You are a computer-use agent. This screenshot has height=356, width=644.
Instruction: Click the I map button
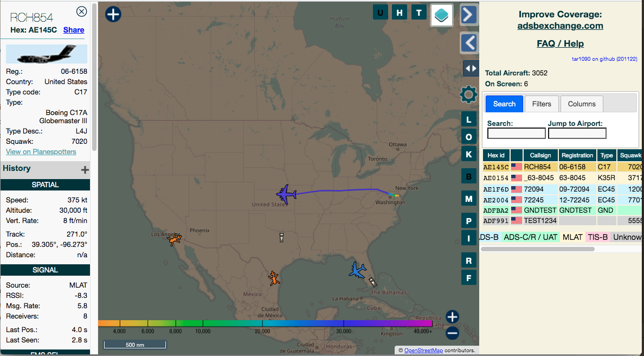point(468,238)
